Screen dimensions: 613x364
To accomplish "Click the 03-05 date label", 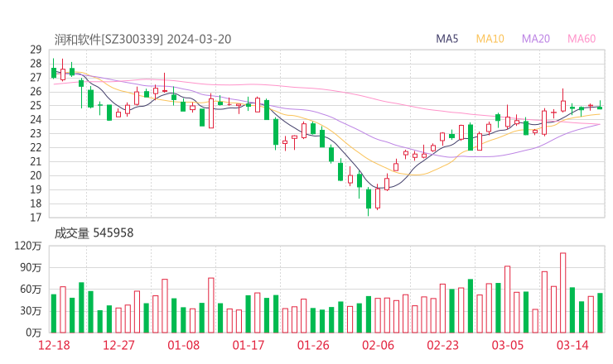I will tap(508, 345).
